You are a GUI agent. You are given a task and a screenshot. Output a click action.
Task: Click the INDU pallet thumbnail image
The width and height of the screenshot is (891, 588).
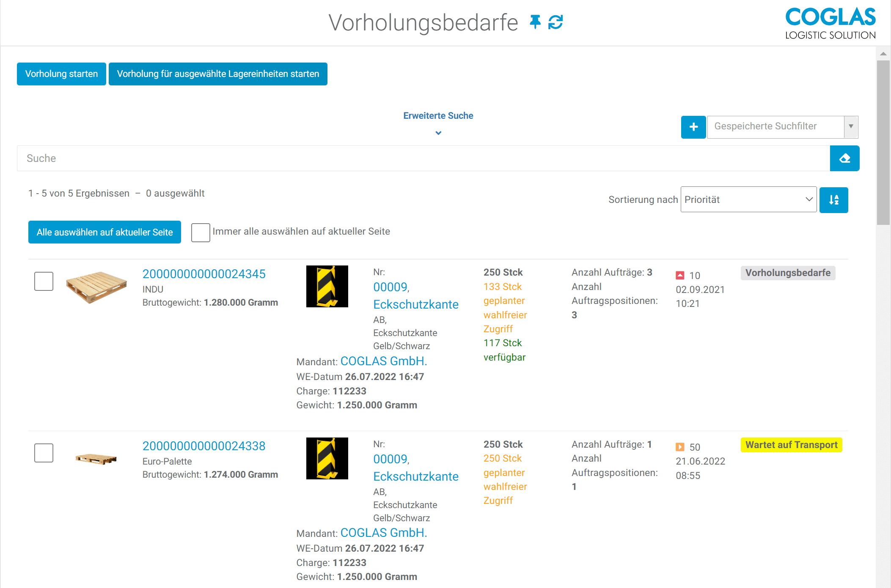click(96, 287)
